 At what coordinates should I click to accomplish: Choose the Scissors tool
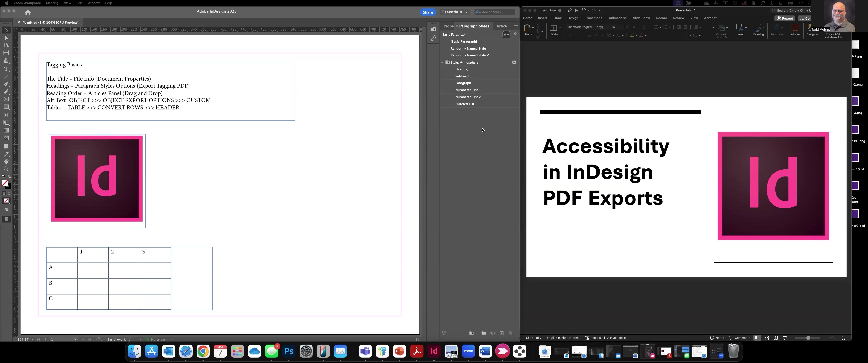tap(6, 115)
